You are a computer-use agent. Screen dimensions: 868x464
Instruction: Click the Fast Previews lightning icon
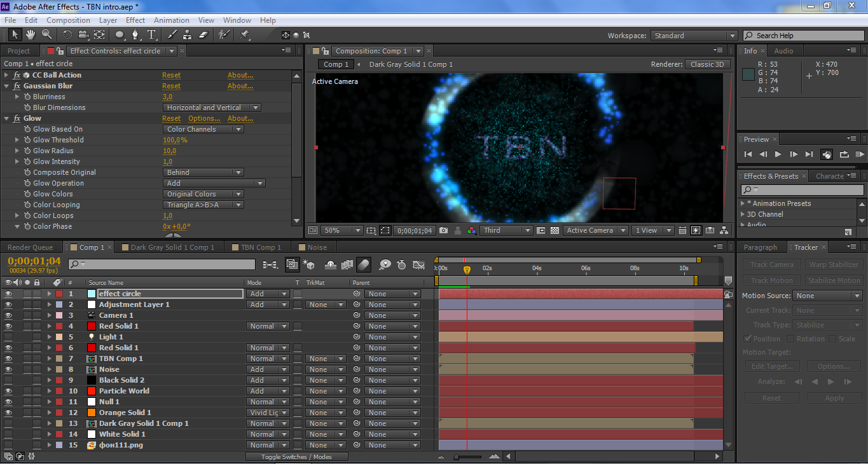(x=696, y=231)
